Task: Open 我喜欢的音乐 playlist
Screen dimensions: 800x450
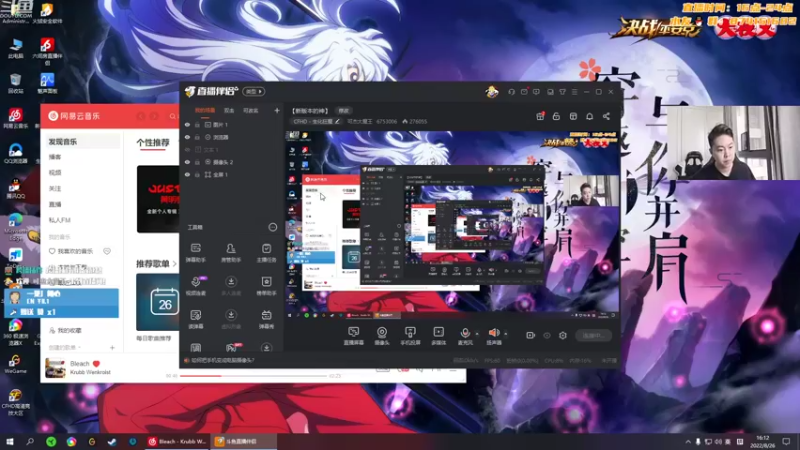Action: tap(75, 251)
